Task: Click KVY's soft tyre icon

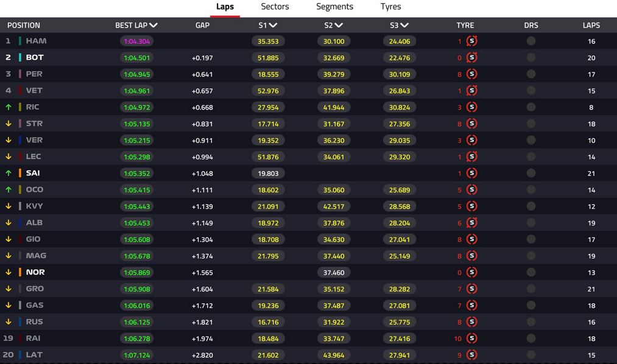Action: click(x=471, y=206)
